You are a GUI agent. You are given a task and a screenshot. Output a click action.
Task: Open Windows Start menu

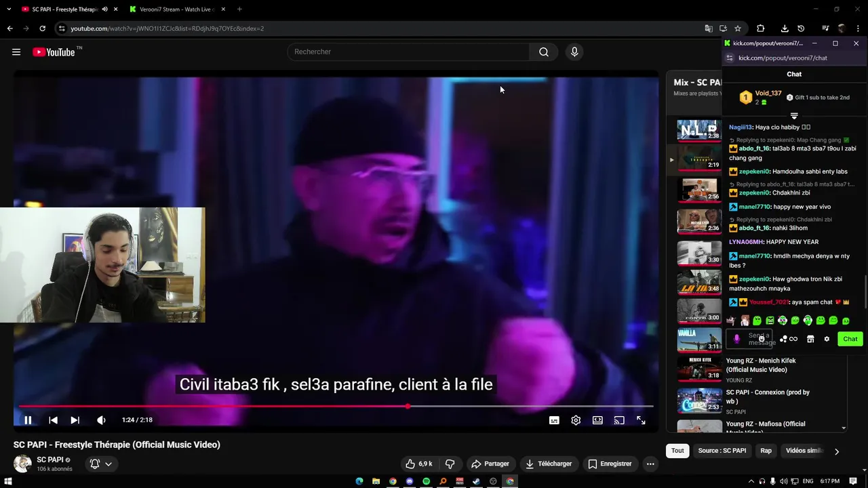pyautogui.click(x=8, y=481)
